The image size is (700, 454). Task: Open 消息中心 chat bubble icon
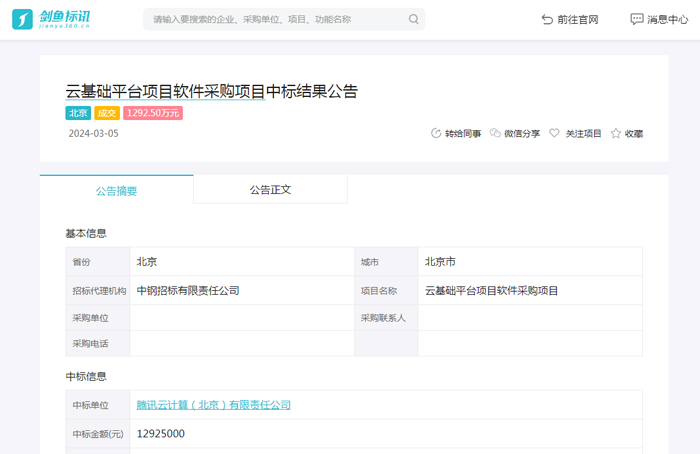pos(637,19)
